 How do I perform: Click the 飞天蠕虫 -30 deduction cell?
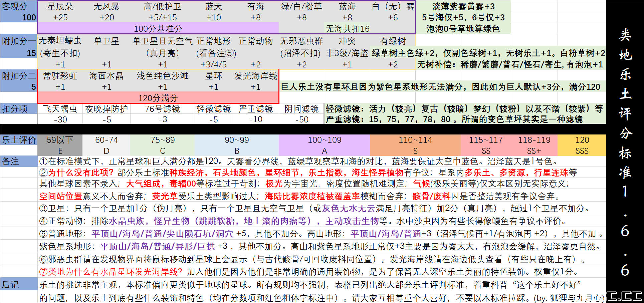60,113
